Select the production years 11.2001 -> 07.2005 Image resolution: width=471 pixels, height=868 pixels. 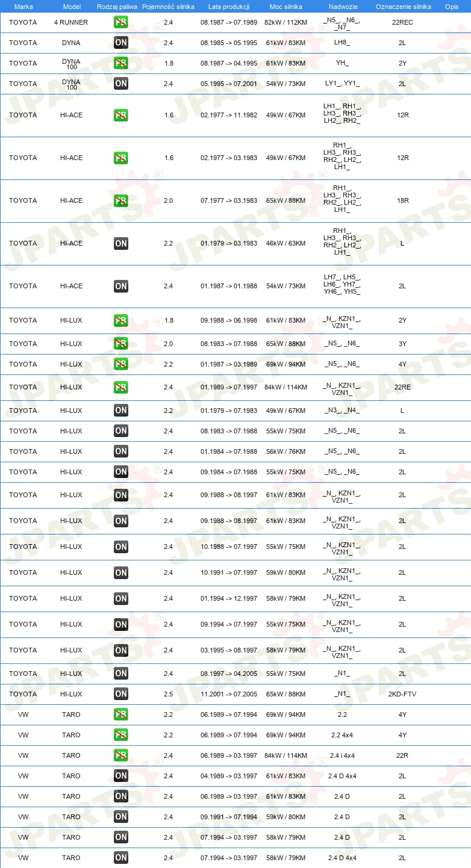pos(229,694)
